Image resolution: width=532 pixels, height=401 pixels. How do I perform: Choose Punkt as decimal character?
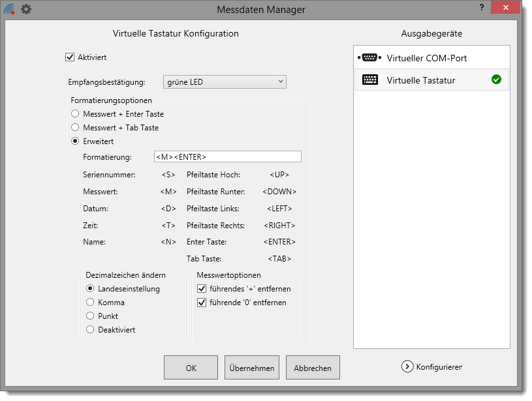[x=91, y=316]
